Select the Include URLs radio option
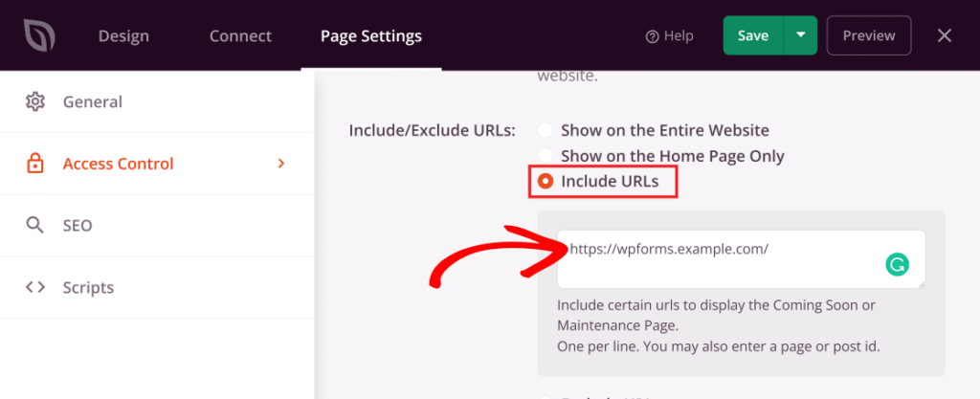980x399 pixels. coord(546,181)
